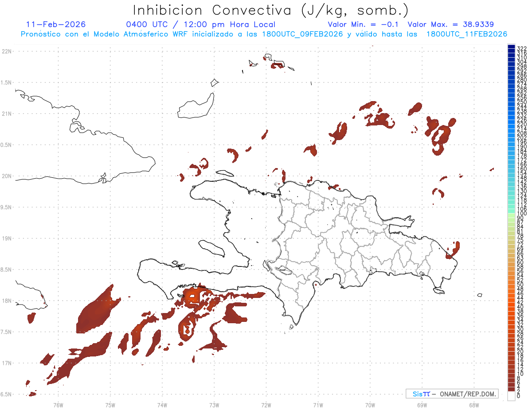532x411 pixels.
Task: Click the '75W' longitude label
Action: (110, 405)
